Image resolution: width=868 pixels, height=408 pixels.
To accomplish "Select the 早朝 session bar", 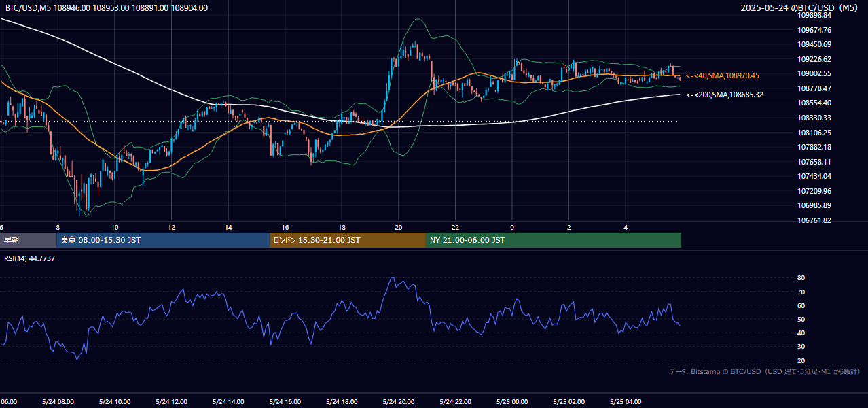I will pyautogui.click(x=29, y=240).
